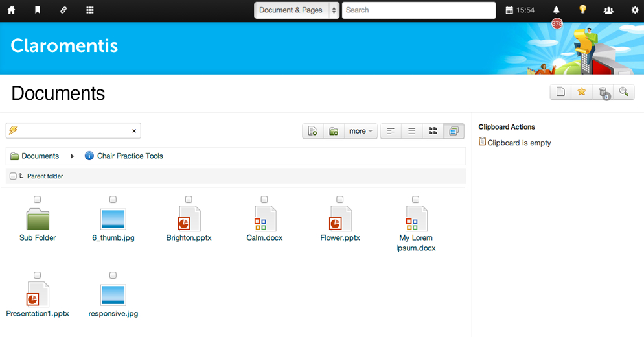Open the Presentation1.pptx file icon
The height and width of the screenshot is (354, 644).
38,294
